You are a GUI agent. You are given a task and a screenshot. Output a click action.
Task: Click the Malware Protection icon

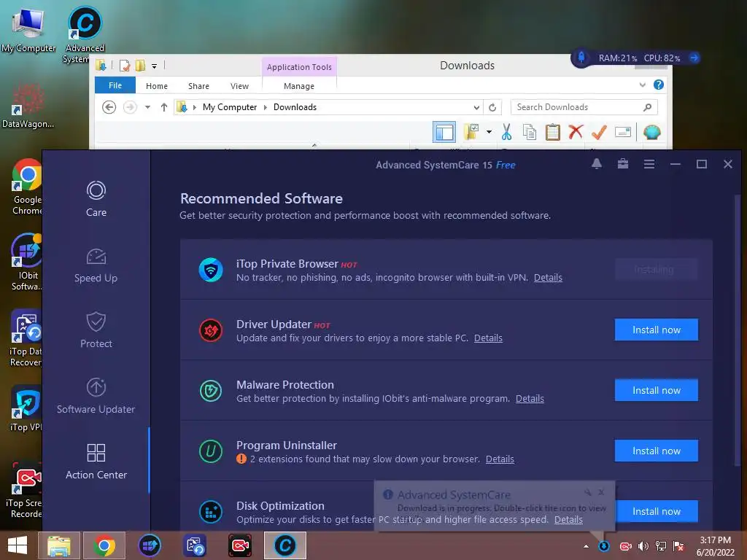pos(211,391)
